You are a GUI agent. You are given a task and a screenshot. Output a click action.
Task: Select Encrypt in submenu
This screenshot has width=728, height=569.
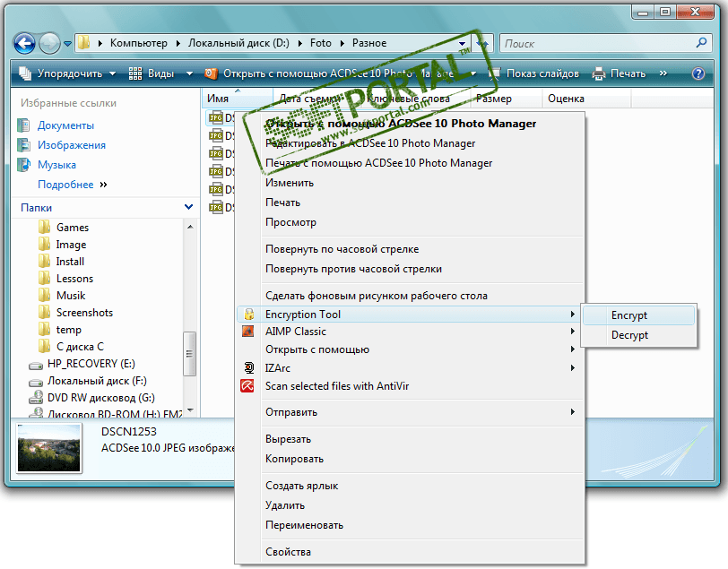click(639, 315)
